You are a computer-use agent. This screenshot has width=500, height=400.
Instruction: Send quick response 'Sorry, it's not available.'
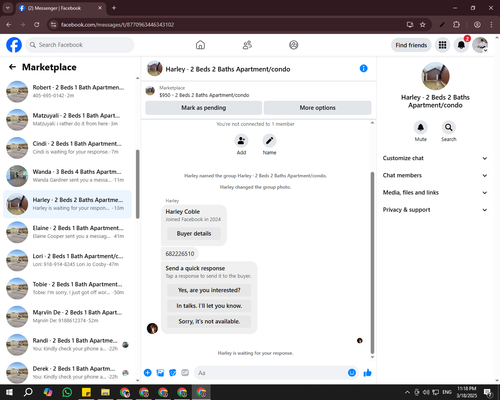209,321
